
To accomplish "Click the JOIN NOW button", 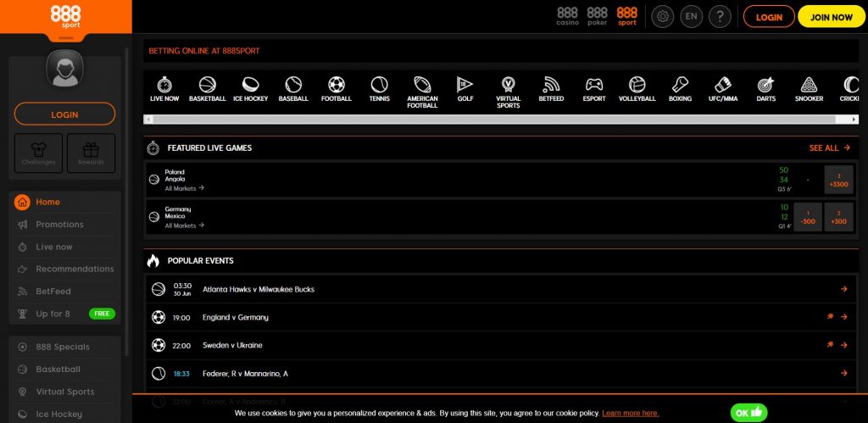I will (x=832, y=17).
